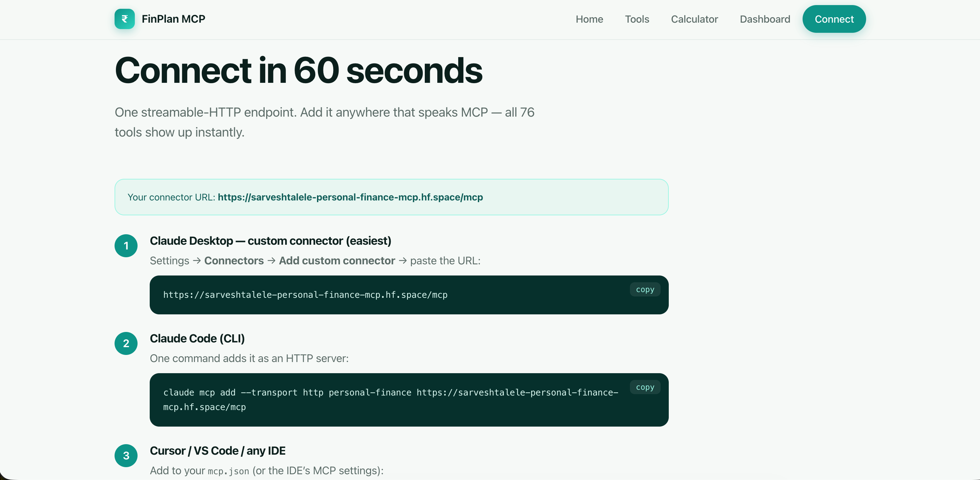Click the Claude Desktop URL code block
Viewport: 980px width, 480px height.
[409, 295]
